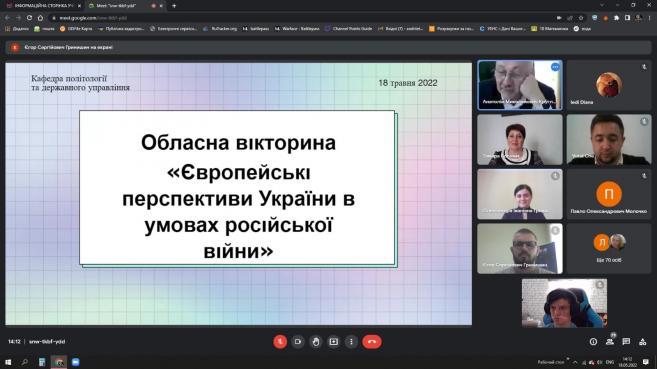Open more options three-dot menu
The height and width of the screenshot is (369, 657).
(x=351, y=342)
